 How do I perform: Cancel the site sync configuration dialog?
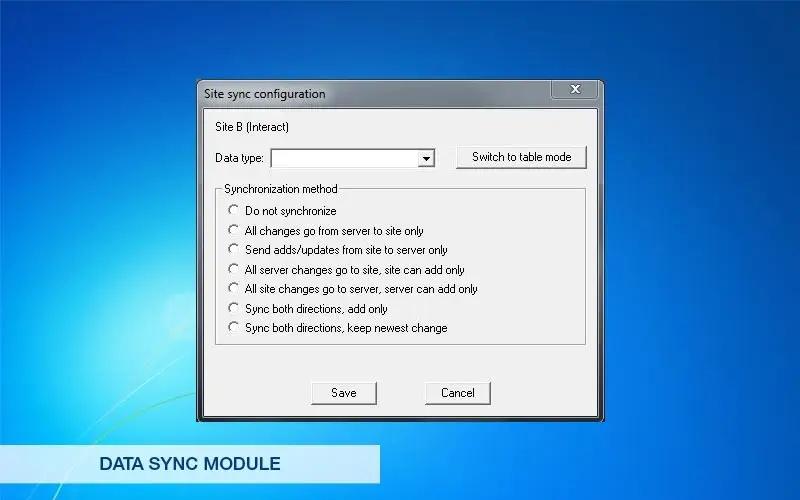click(458, 393)
